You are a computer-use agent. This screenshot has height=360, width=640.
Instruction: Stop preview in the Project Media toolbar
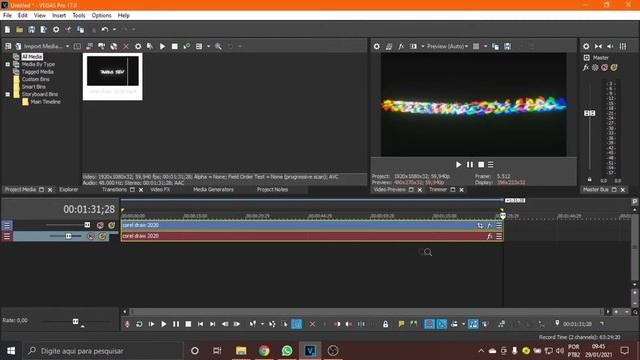tap(175, 47)
